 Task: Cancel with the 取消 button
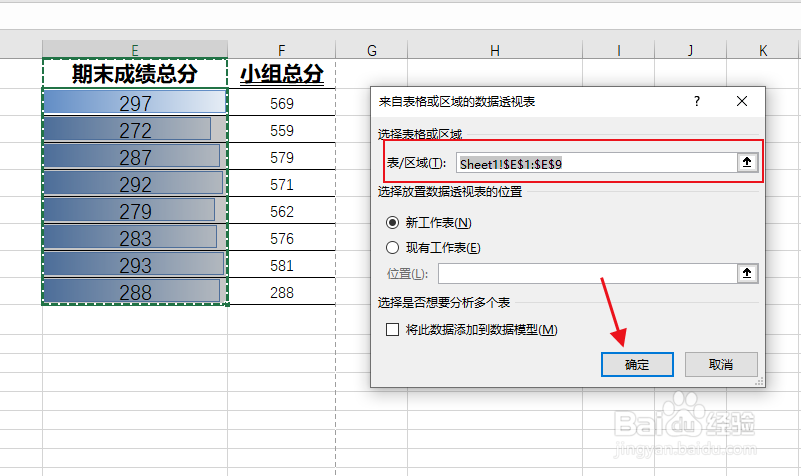pos(721,364)
